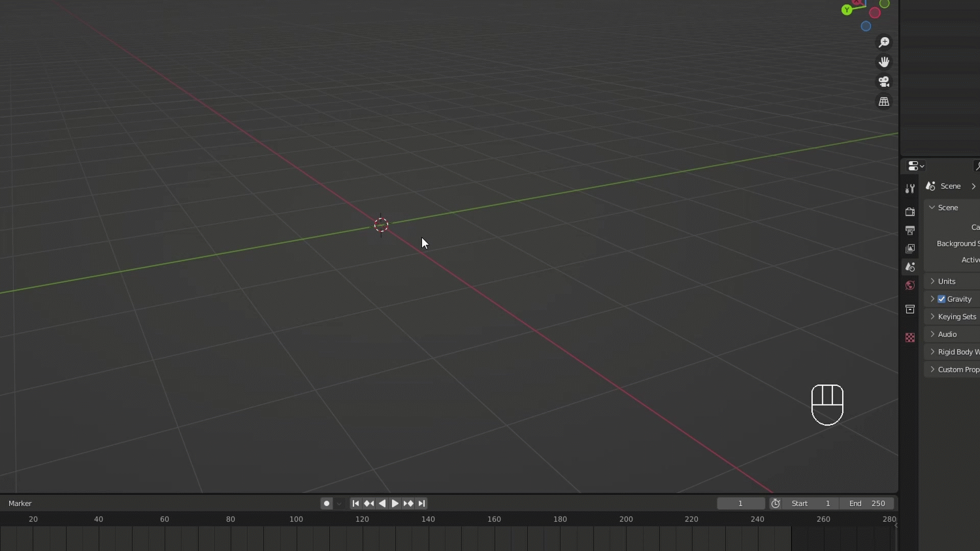Open the Output properties tab
The image size is (980, 551).
click(x=910, y=230)
